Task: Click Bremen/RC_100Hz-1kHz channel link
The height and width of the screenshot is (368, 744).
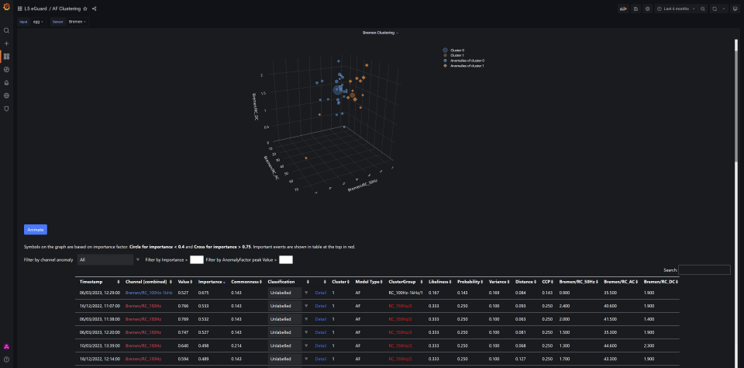Action: pos(149,293)
